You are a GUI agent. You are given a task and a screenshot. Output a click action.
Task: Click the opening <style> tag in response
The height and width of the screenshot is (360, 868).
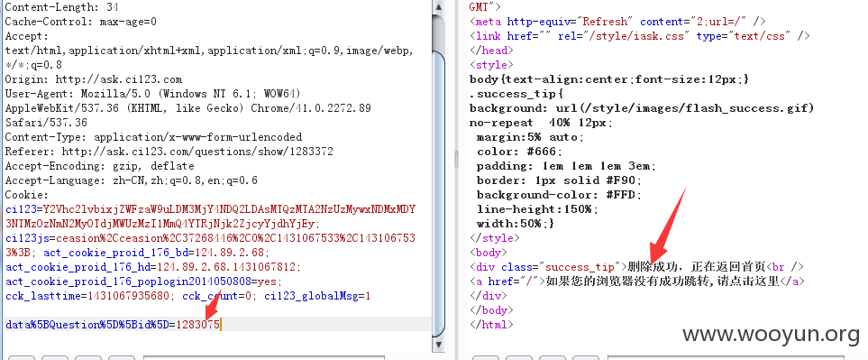click(x=491, y=65)
